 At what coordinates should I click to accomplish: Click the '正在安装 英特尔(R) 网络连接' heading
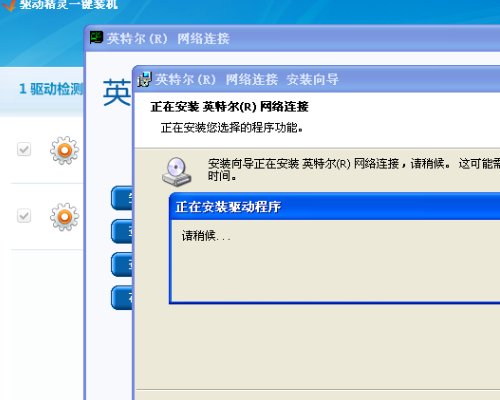229,107
